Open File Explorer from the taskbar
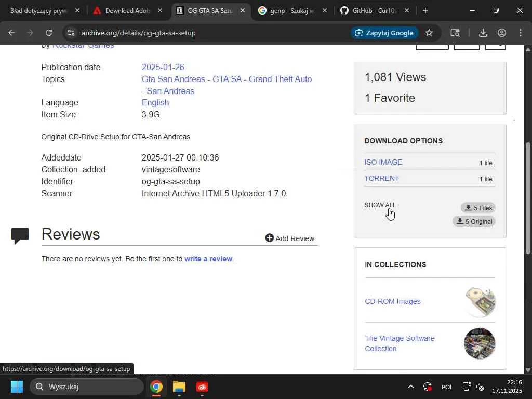 click(x=179, y=387)
